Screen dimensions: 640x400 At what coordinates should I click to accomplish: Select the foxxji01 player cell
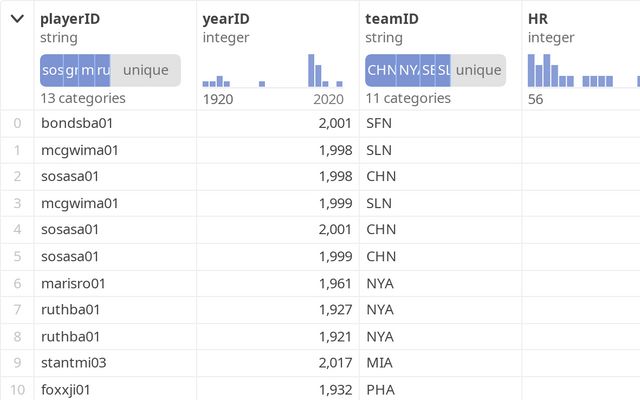coord(66,389)
